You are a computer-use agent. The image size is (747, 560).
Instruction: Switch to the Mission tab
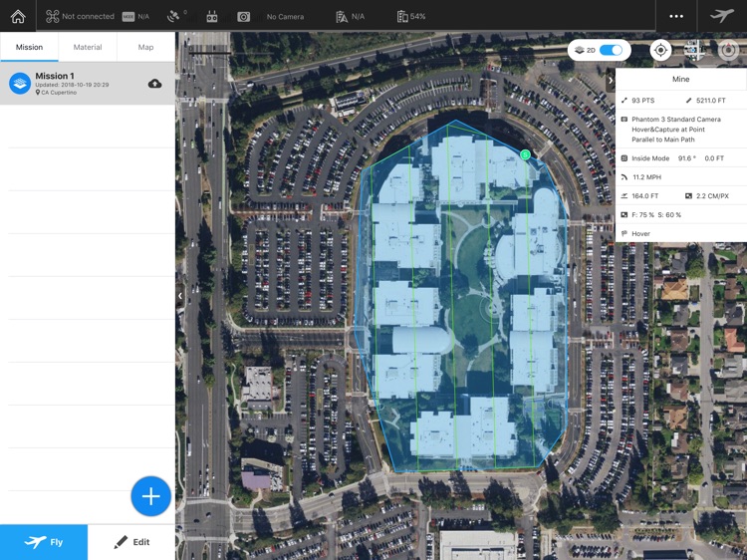click(29, 47)
